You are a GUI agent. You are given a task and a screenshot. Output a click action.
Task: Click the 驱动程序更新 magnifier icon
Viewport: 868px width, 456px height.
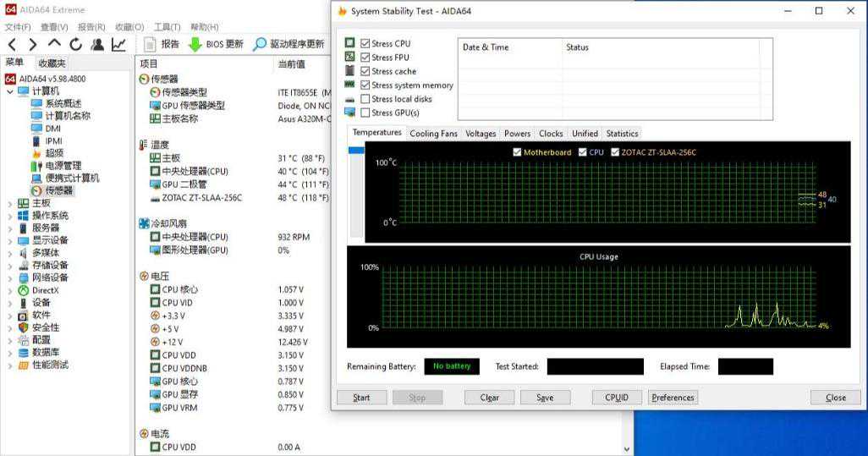pyautogui.click(x=261, y=45)
